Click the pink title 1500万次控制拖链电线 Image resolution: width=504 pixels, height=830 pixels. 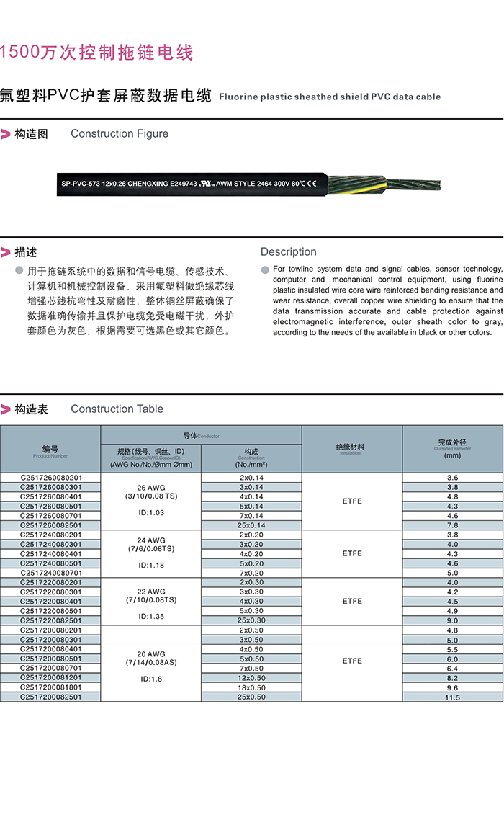(96, 53)
